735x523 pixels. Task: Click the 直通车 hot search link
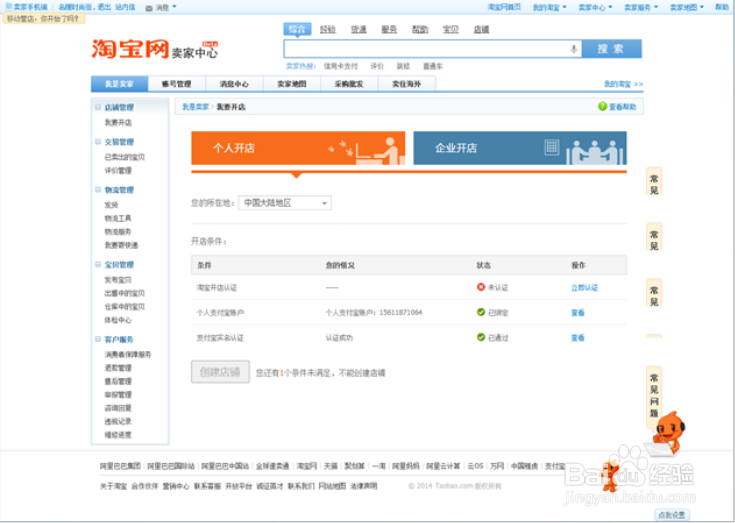(433, 66)
